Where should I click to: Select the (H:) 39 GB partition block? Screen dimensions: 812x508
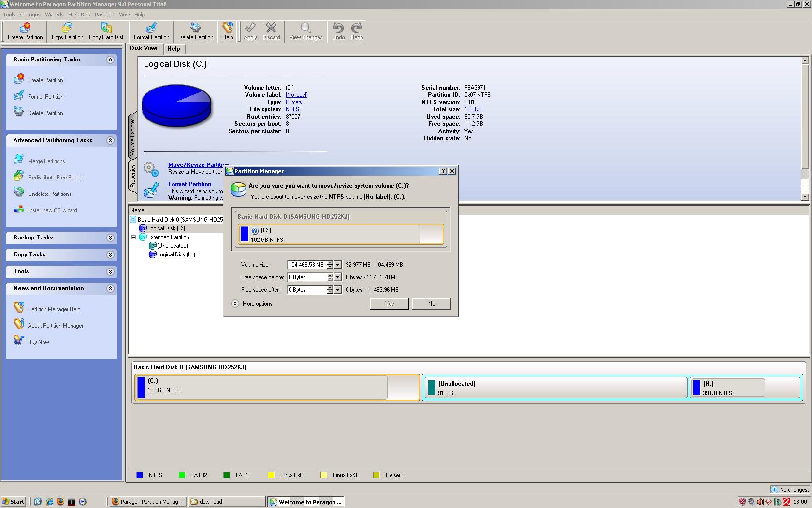coord(745,388)
